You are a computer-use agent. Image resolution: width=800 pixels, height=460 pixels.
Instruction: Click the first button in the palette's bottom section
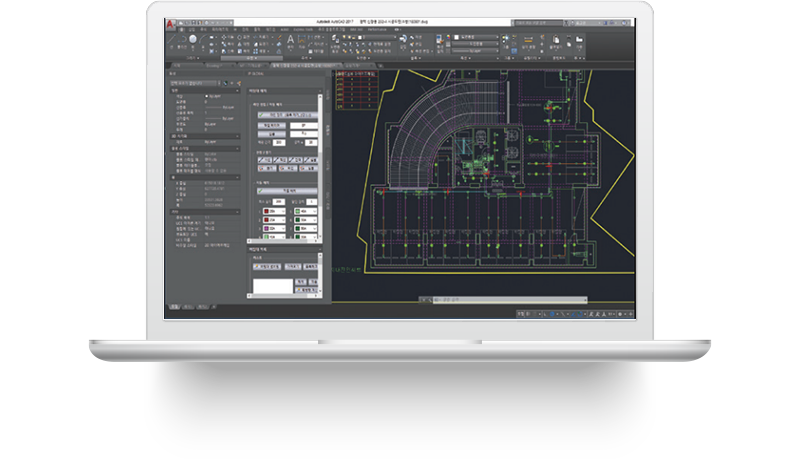(x=268, y=268)
